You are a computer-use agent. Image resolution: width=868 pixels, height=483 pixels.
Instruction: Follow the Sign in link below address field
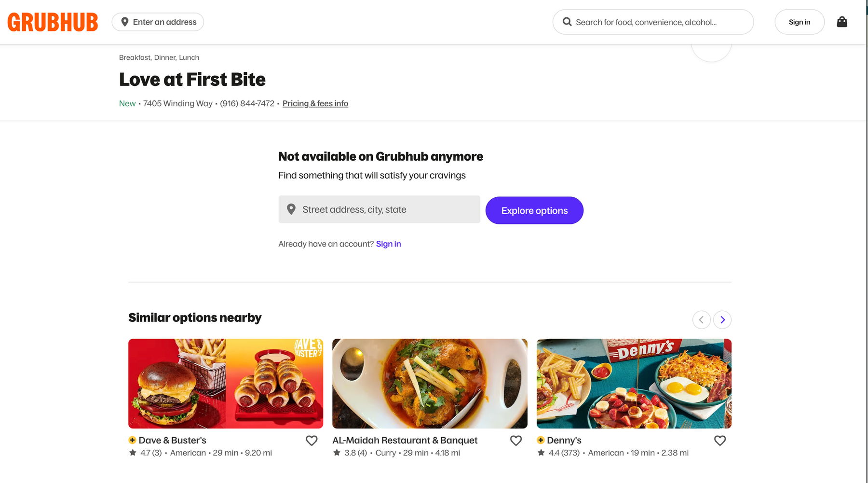(388, 244)
